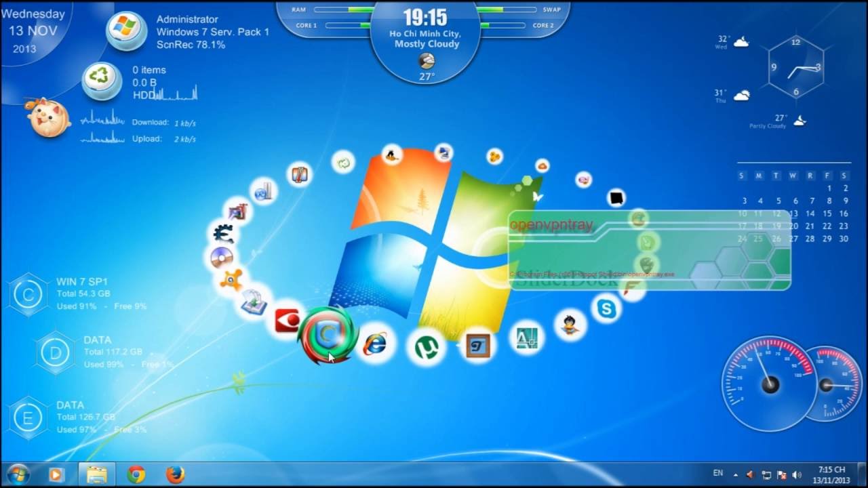Launch the black gear E dock icon
The width and height of the screenshot is (868, 488).
pos(222,233)
